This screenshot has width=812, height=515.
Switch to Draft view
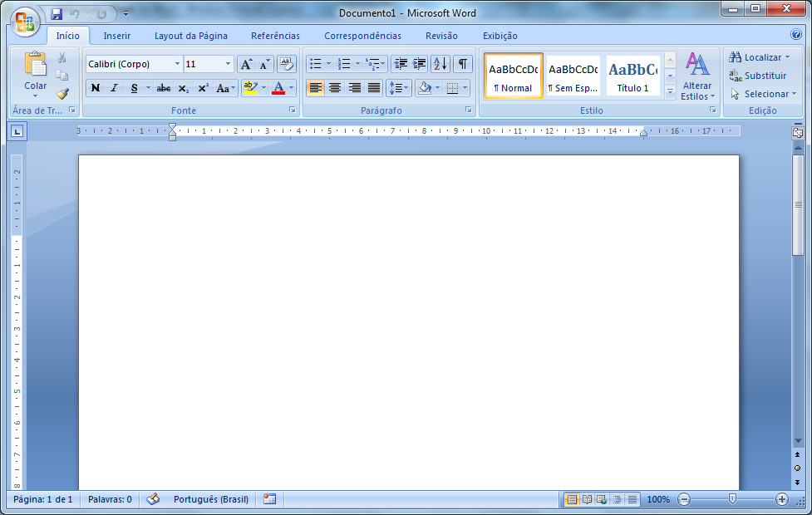pos(632,499)
